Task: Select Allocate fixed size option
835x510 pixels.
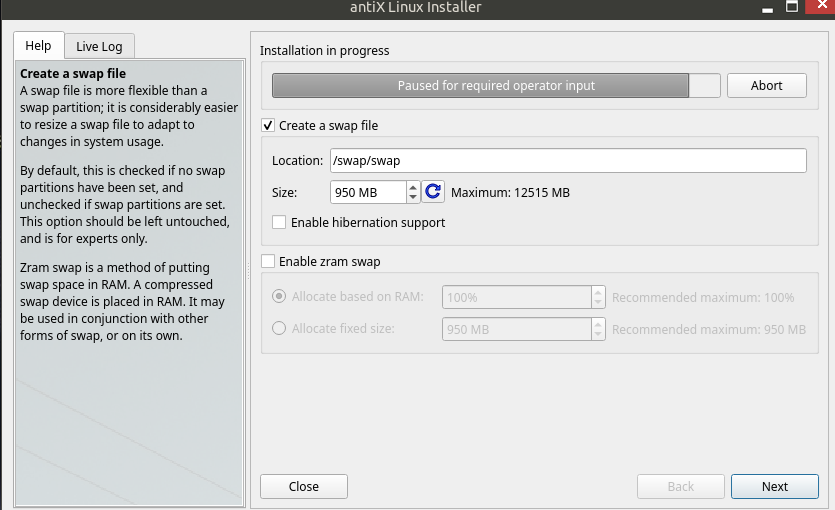Action: click(279, 328)
